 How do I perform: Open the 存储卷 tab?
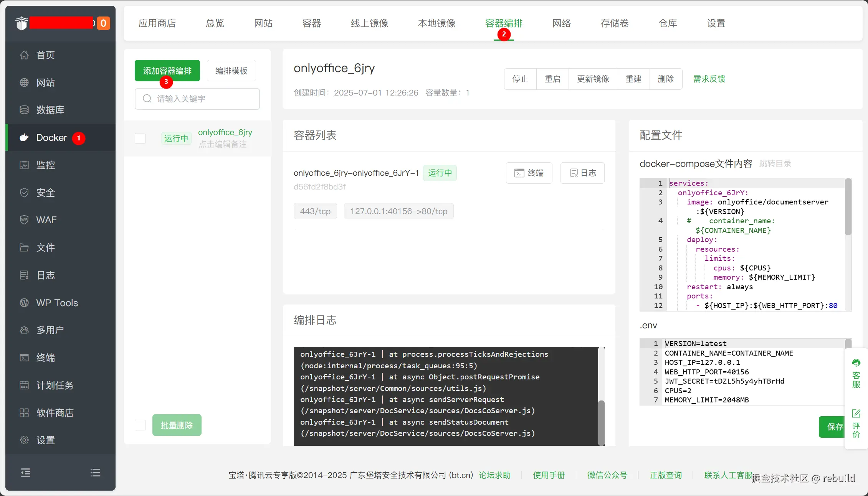[x=614, y=23]
